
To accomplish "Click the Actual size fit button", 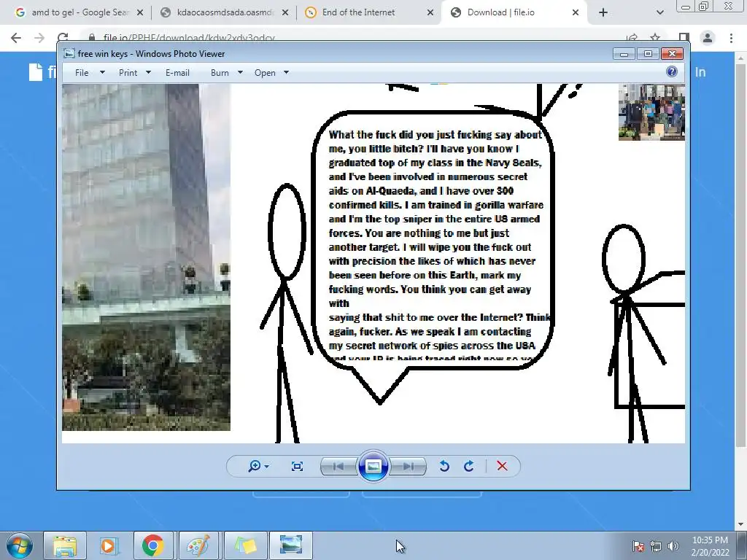I will (x=297, y=466).
